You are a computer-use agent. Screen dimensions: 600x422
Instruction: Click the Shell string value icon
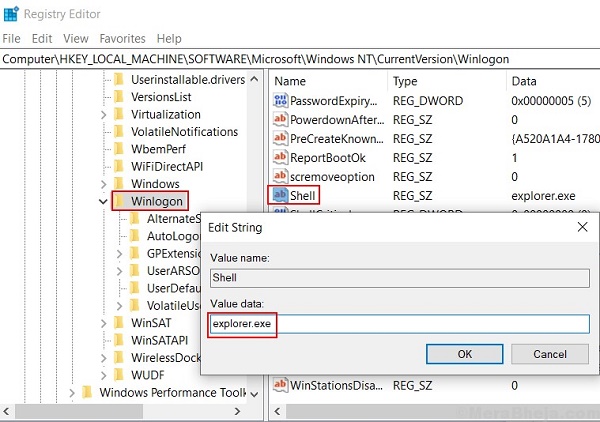280,196
